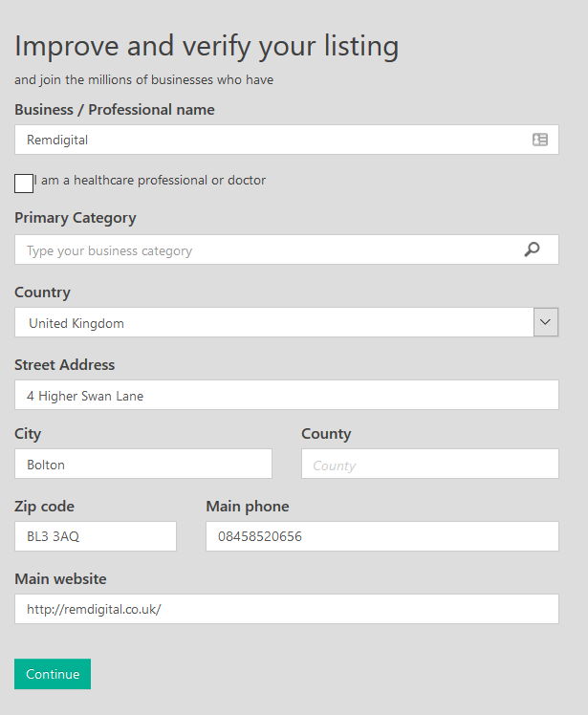Focus the Remdigital business name field
Viewport: 588px width, 715px height.
pyautogui.click(x=287, y=140)
